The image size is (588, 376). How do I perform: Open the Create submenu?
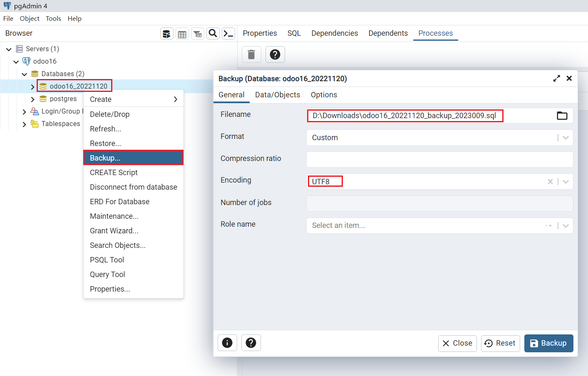pos(134,99)
